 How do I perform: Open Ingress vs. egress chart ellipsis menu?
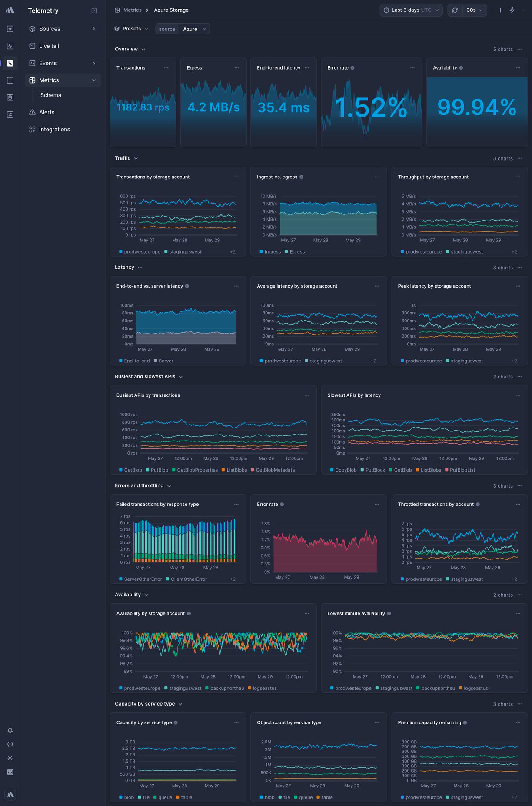(x=377, y=177)
